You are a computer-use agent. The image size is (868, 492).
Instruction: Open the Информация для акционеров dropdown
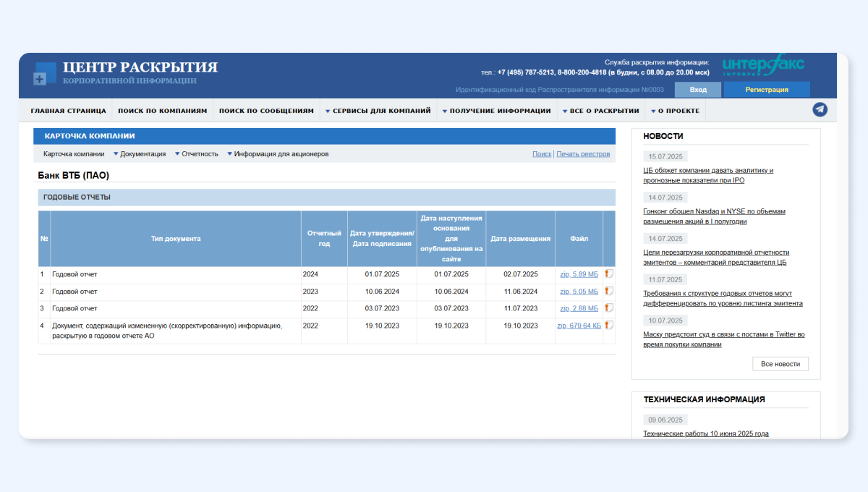pos(278,154)
